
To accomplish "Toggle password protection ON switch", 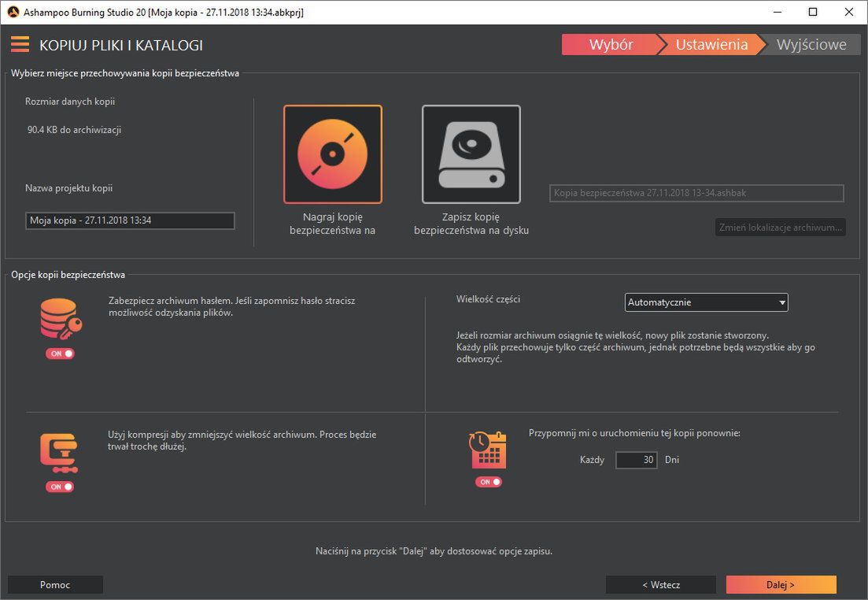I will [60, 354].
